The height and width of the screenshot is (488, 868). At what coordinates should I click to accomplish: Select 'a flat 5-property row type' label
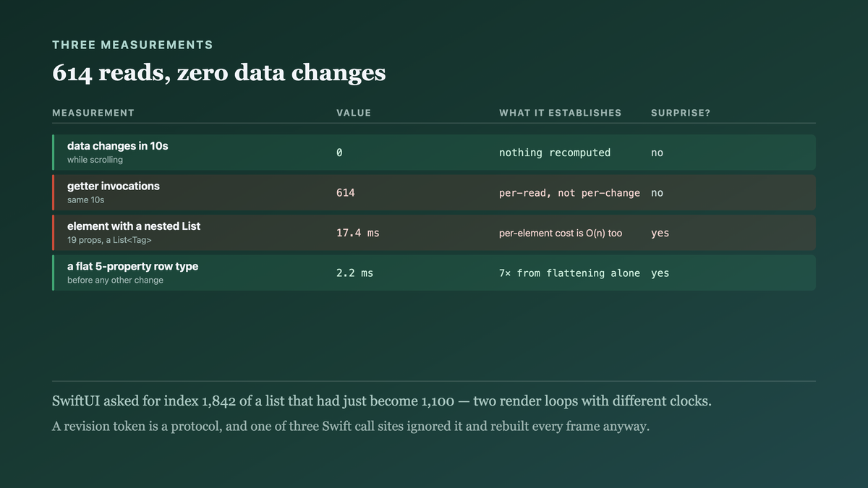click(x=132, y=266)
